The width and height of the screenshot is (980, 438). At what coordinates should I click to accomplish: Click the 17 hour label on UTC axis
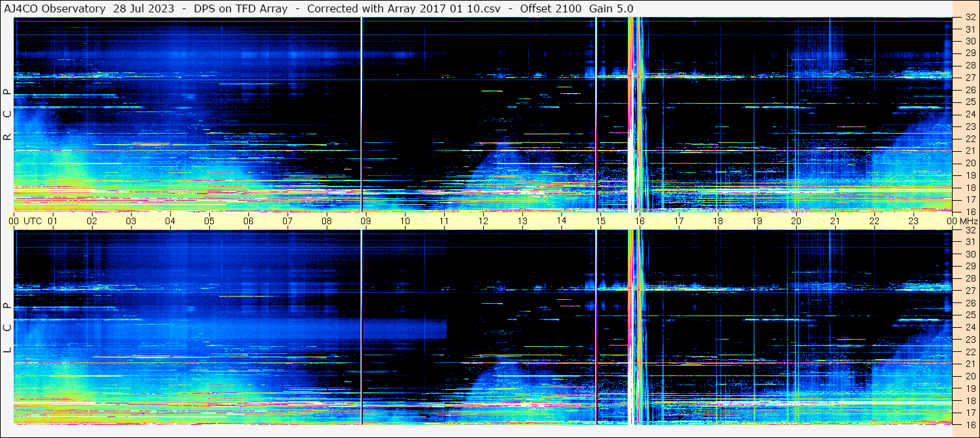679,221
